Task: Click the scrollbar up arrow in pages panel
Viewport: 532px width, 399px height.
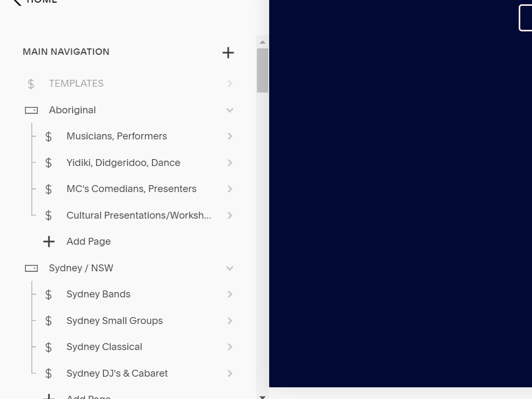Action: point(262,42)
